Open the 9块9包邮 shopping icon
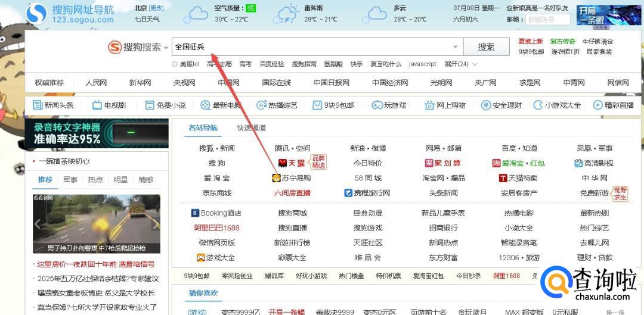This screenshot has height=315, width=644. pyautogui.click(x=317, y=105)
